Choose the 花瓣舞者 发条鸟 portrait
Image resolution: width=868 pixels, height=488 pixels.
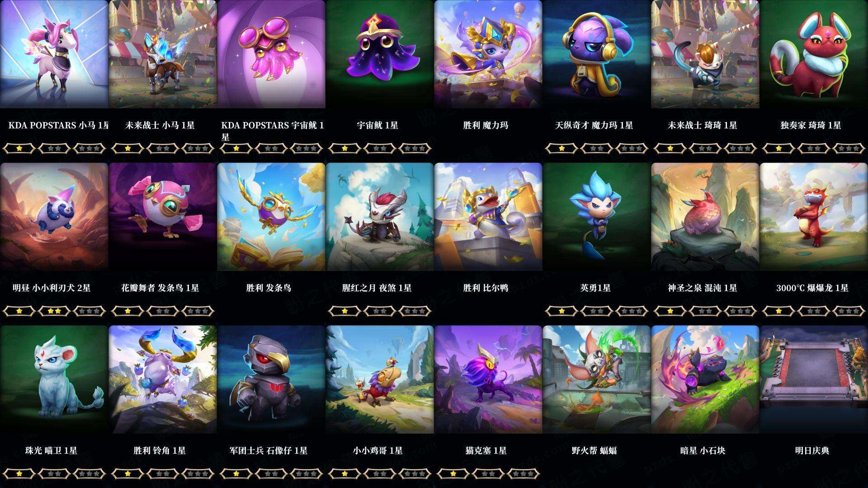[163, 217]
